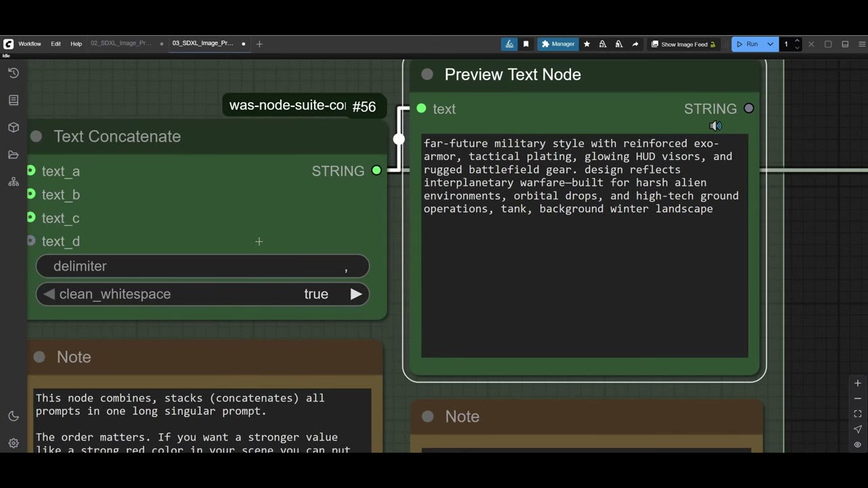This screenshot has height=488, width=868.
Task: Collapse the Text Concatenate node
Action: [x=37, y=136]
